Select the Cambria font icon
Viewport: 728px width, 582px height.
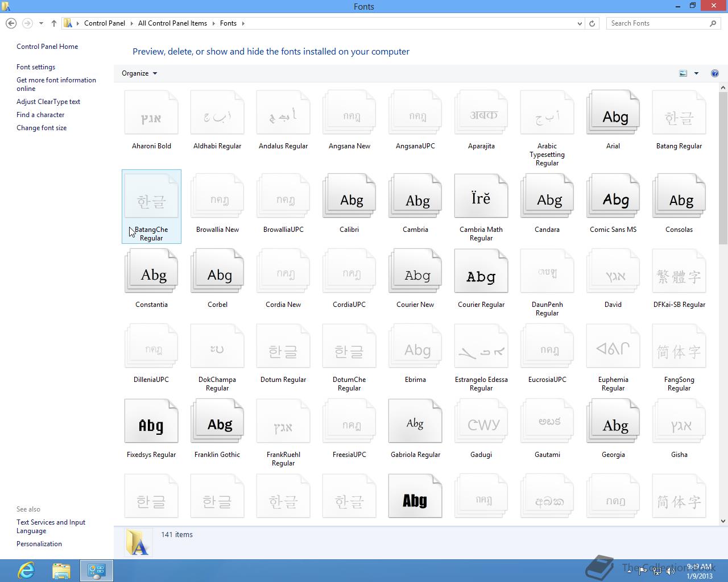coord(415,196)
